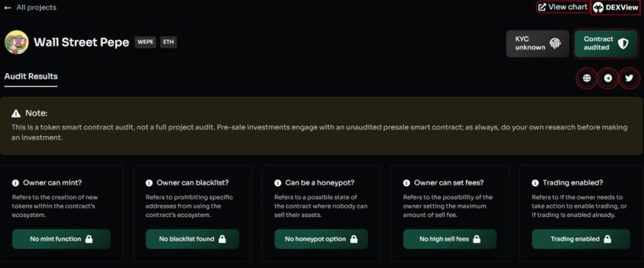Click the No mint function button
The width and height of the screenshot is (644, 268).
61,239
